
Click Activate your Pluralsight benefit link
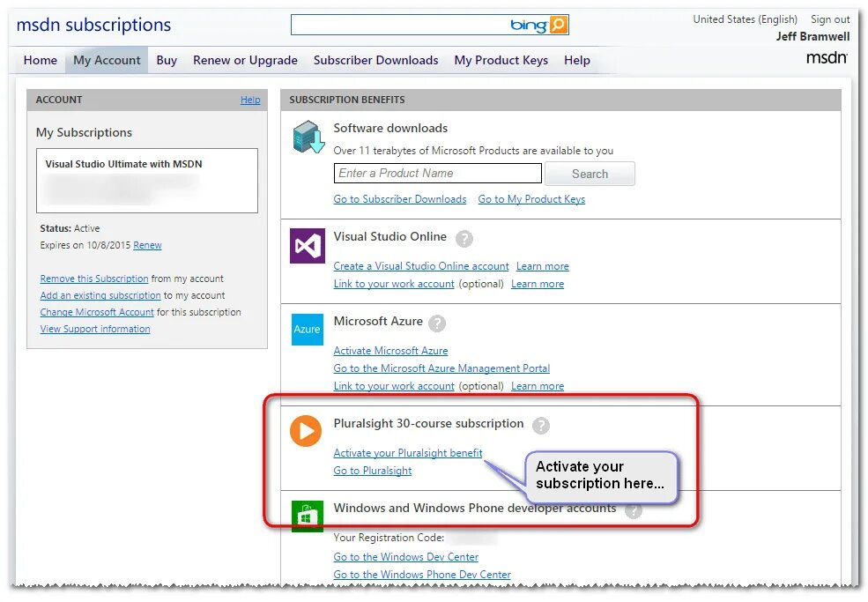[408, 453]
